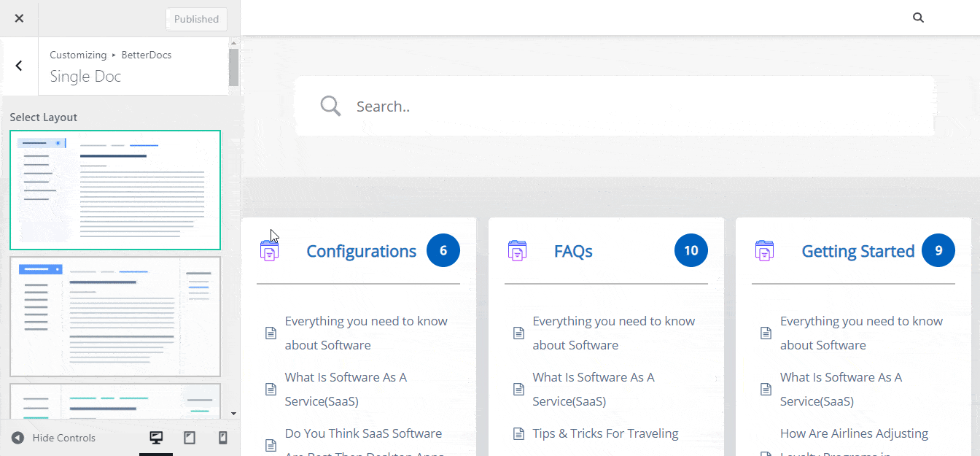Image resolution: width=980 pixels, height=456 pixels.
Task: Choose the third layout thumbnail option
Action: (115, 402)
